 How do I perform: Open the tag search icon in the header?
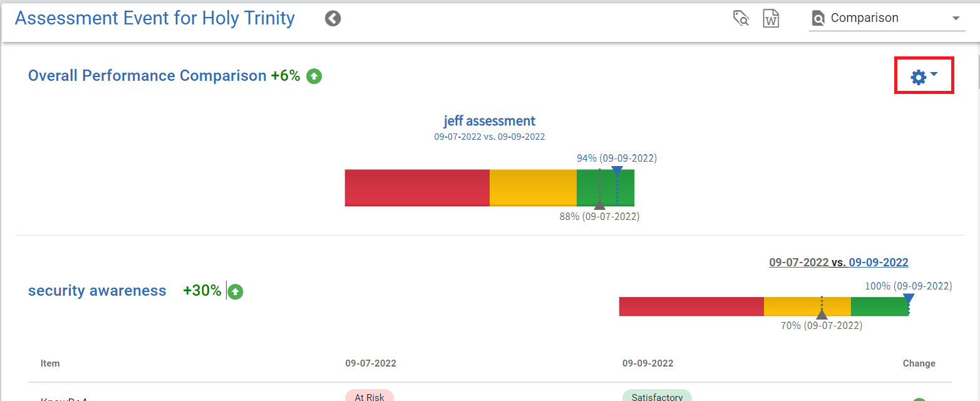coord(741,19)
